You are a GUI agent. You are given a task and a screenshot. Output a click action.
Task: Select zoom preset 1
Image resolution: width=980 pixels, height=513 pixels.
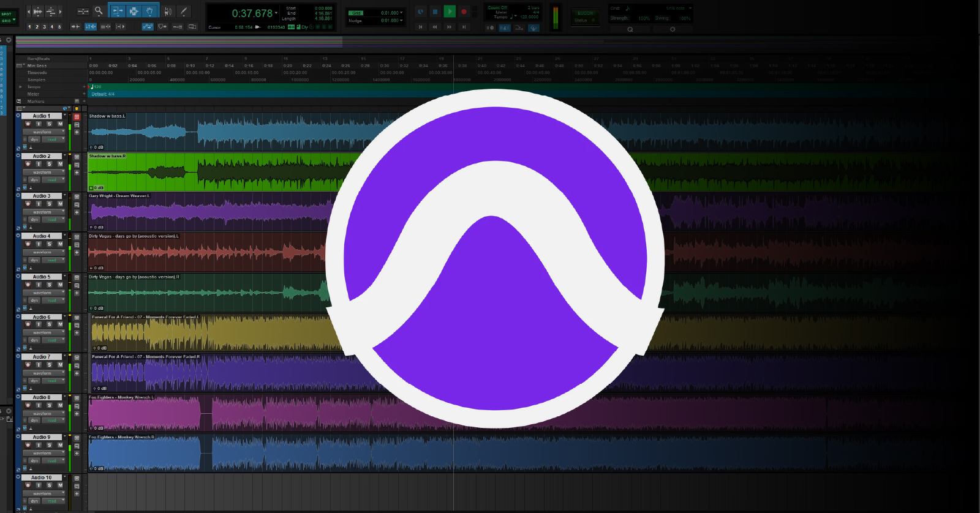(x=29, y=27)
